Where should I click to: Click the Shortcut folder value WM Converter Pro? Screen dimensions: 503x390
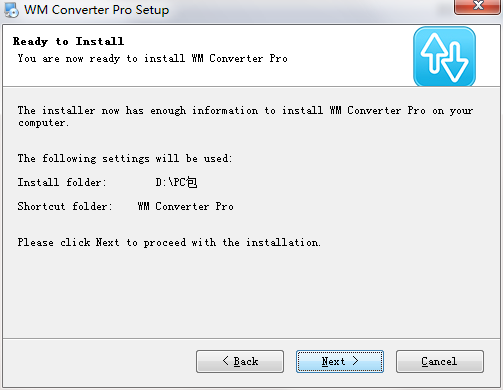point(185,206)
